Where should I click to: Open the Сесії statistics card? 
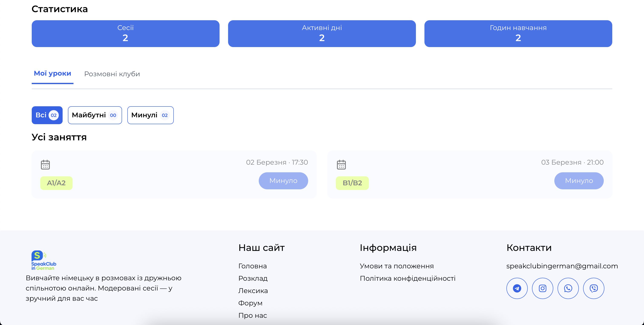tap(125, 33)
